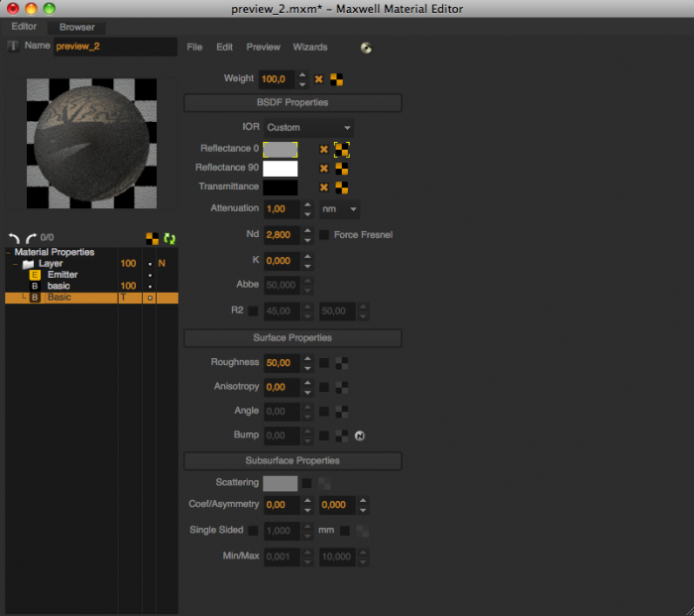
Task: Open Bump texture picker icon
Action: tap(342, 435)
